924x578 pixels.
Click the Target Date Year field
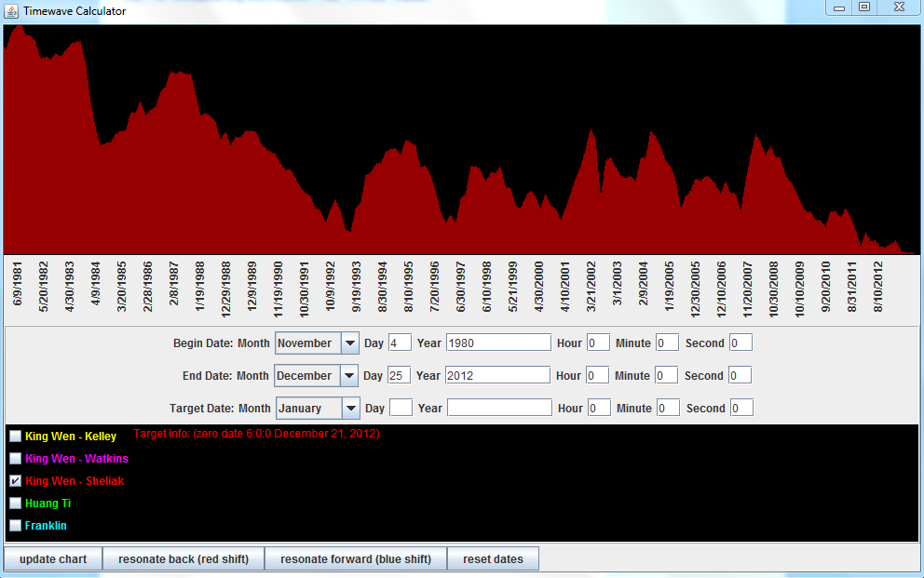coord(499,408)
